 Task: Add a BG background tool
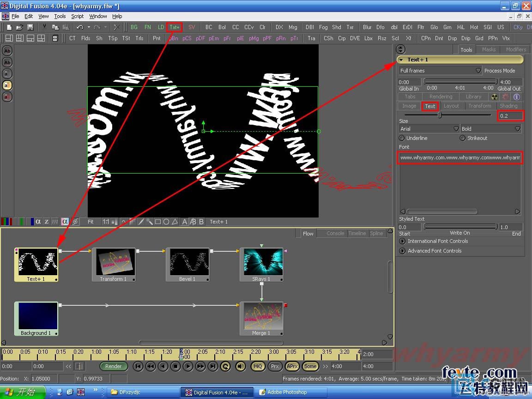pos(134,27)
